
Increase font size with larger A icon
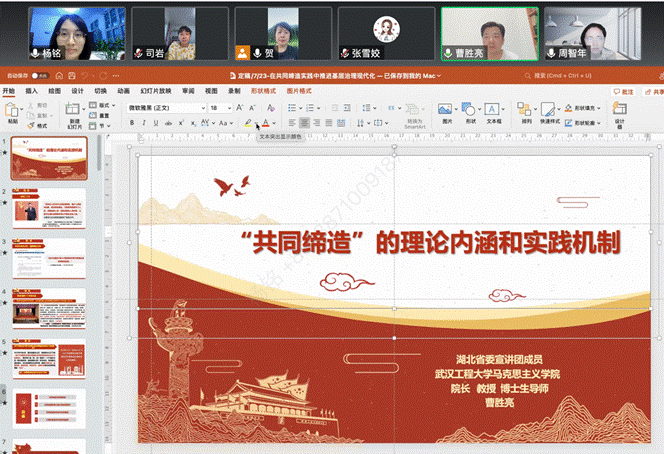tap(240, 108)
